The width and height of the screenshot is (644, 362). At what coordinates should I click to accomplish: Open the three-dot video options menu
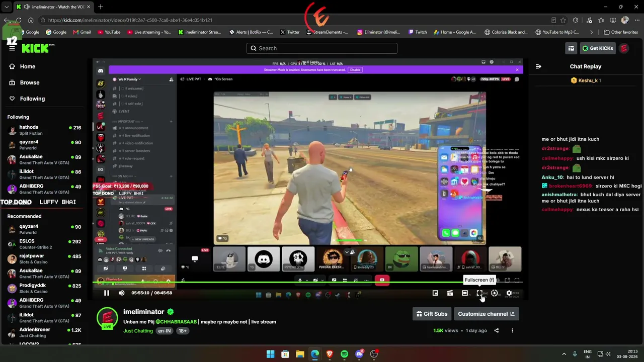[x=512, y=330]
